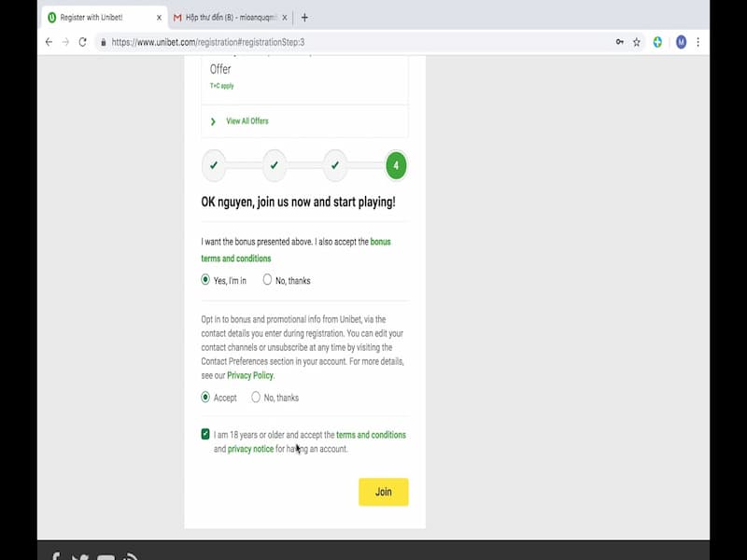The image size is (747, 560).
Task: Open the Chrome profile avatar M
Action: pos(680,42)
